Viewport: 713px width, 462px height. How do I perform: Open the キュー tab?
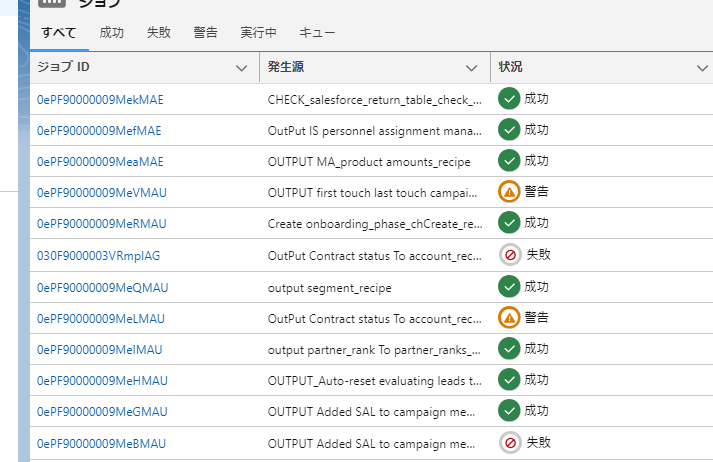317,33
